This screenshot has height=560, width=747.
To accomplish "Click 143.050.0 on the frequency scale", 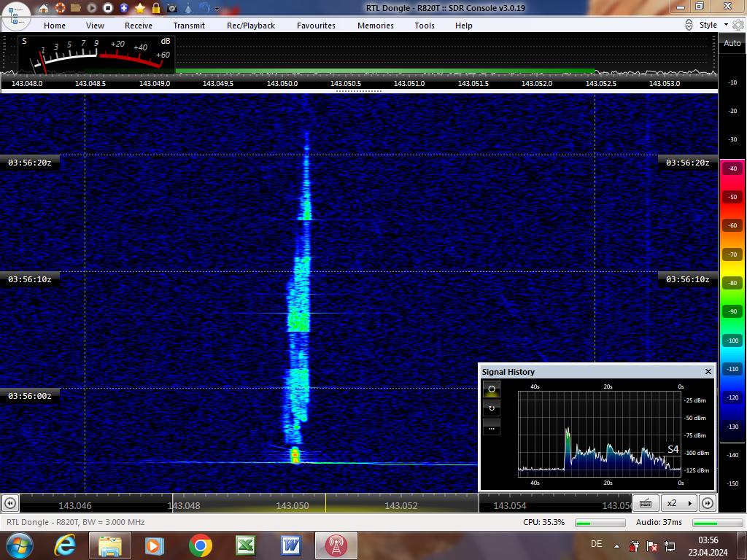I will click(282, 83).
